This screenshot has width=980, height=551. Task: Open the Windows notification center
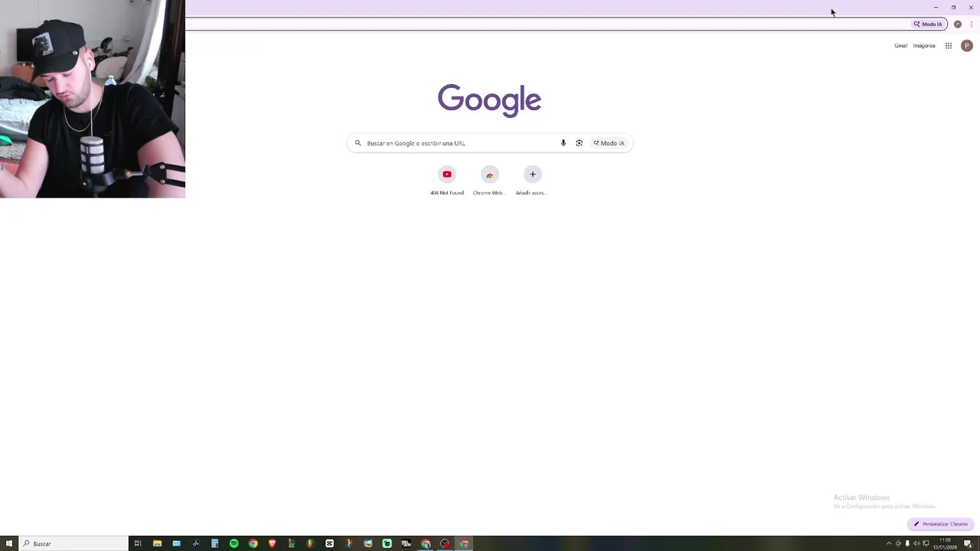(x=968, y=543)
